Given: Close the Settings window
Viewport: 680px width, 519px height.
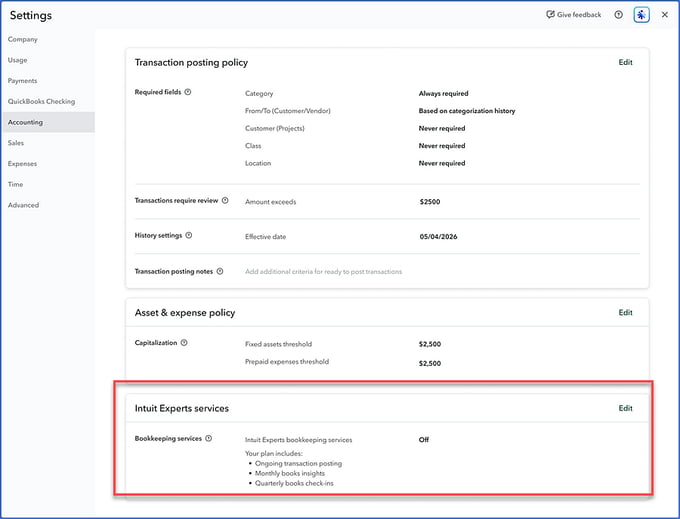Looking at the screenshot, I should point(664,15).
